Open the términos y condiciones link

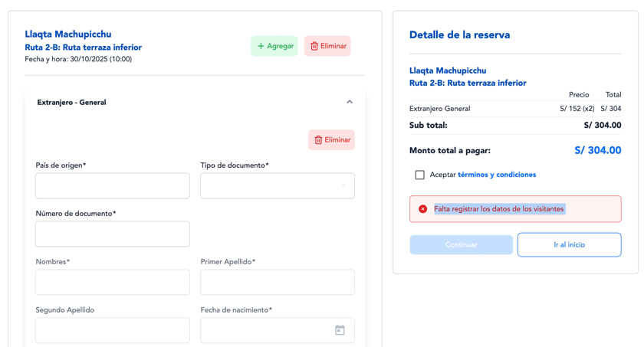pyautogui.click(x=496, y=175)
